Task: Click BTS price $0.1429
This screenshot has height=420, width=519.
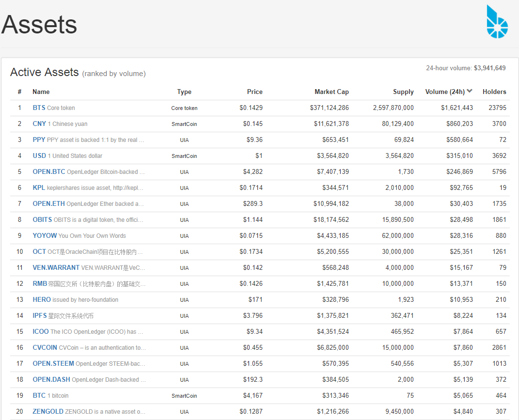Action: click(x=251, y=108)
